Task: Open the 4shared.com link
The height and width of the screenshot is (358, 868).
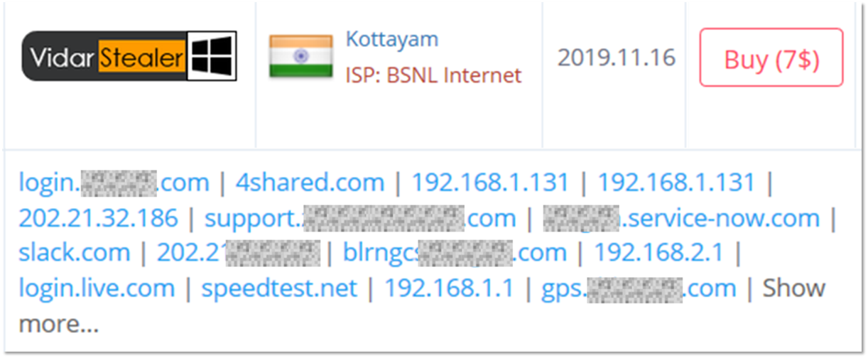Action: [x=310, y=183]
